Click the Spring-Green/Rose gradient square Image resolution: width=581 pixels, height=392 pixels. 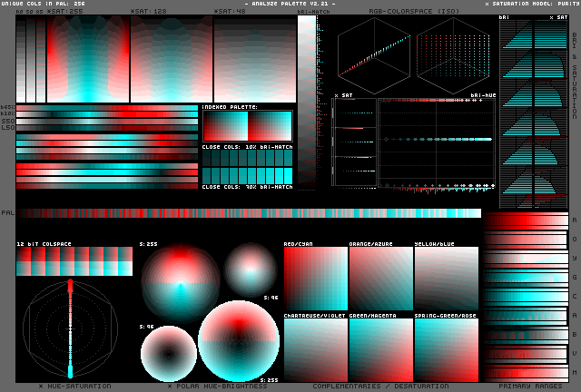[x=446, y=349]
